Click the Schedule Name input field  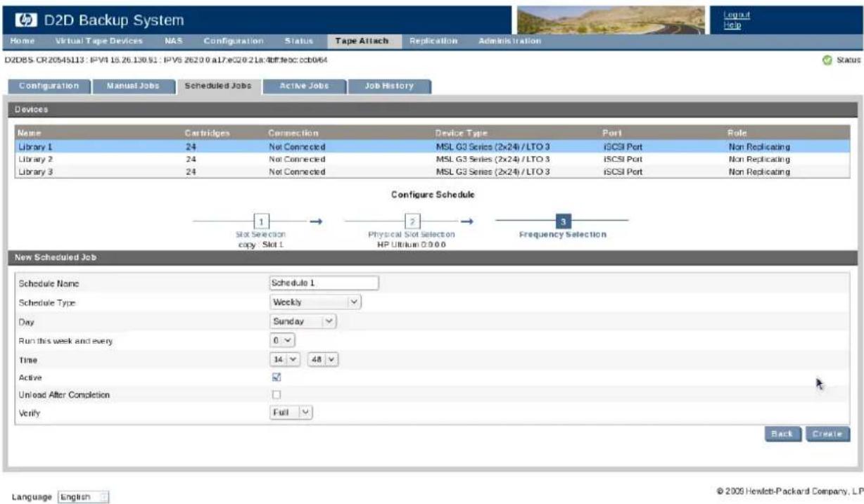(x=324, y=283)
